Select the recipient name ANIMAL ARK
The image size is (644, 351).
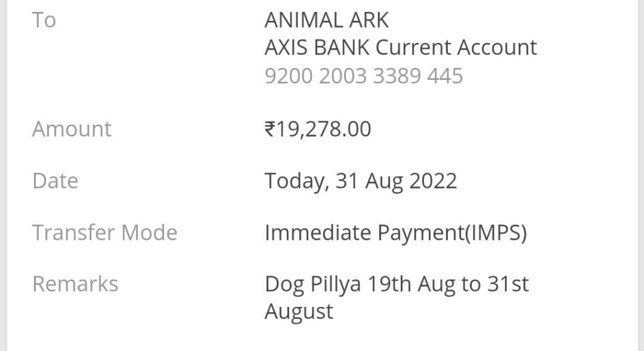coord(326,20)
